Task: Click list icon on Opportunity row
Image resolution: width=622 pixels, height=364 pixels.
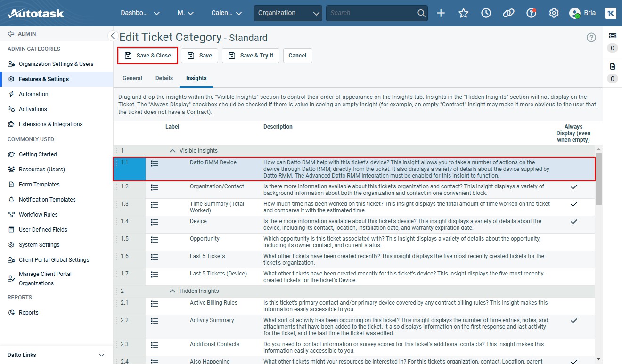Action: coord(155,240)
